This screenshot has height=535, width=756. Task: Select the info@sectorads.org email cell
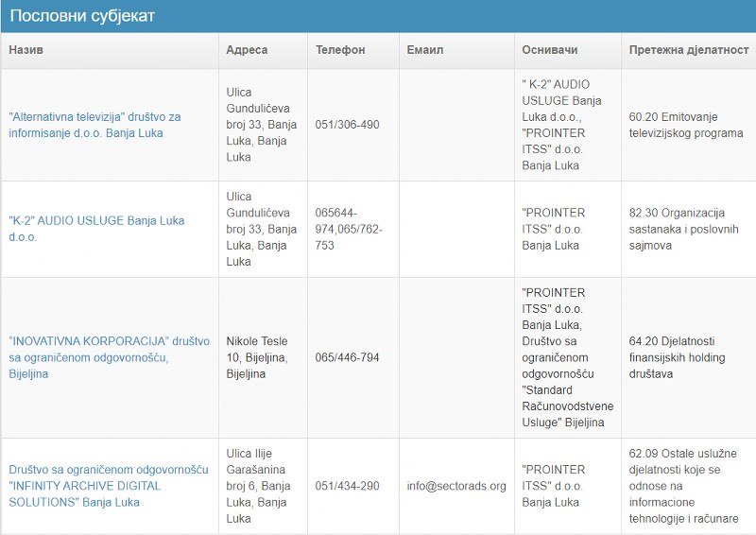(456, 486)
